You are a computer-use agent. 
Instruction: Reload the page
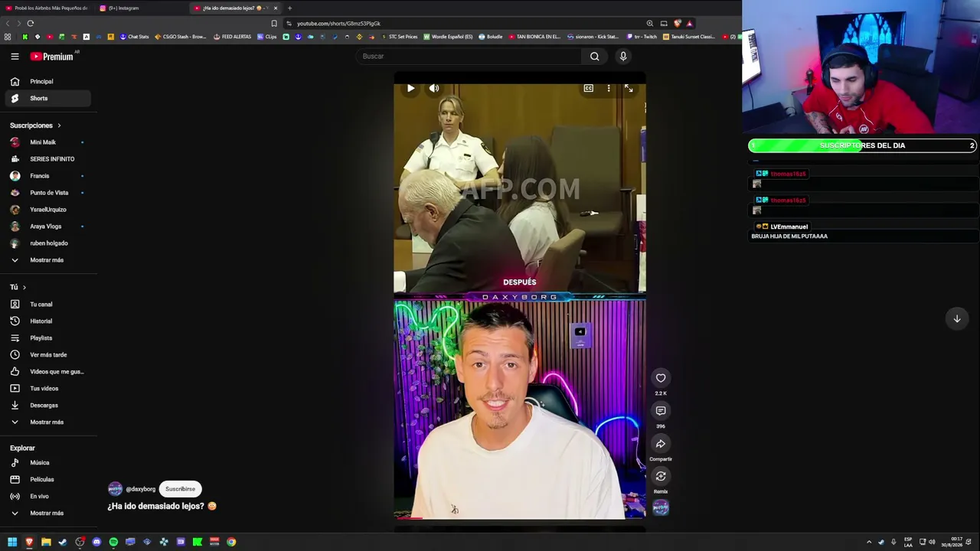[x=31, y=23]
